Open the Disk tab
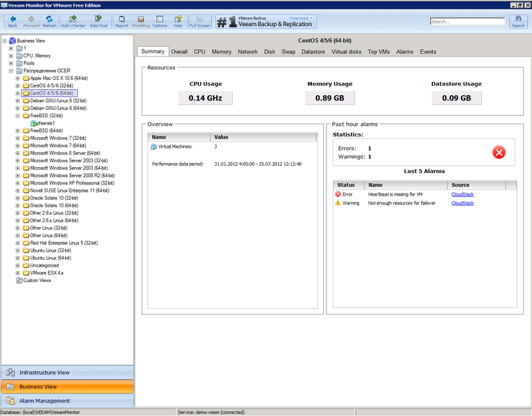The height and width of the screenshot is (416, 532). tap(270, 52)
